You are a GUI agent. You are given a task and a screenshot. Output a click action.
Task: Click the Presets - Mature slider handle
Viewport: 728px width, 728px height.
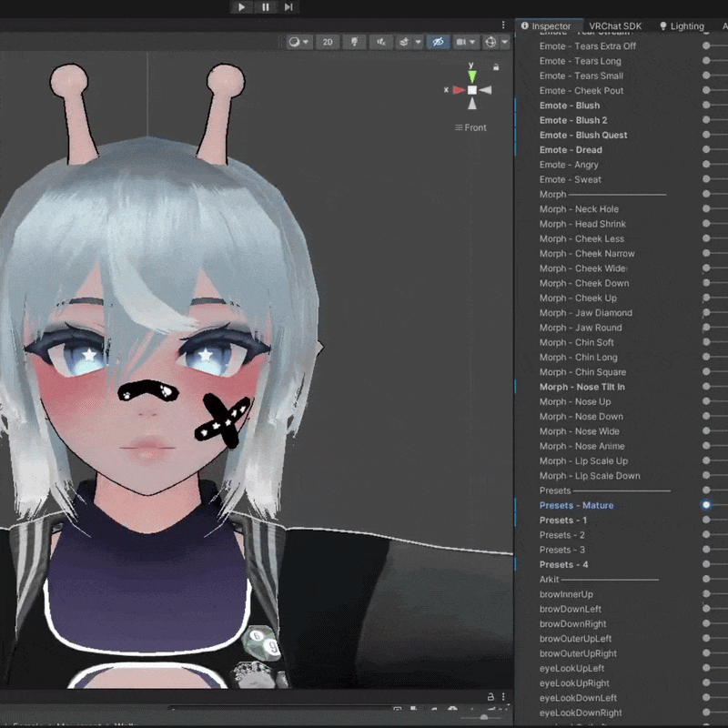[706, 505]
